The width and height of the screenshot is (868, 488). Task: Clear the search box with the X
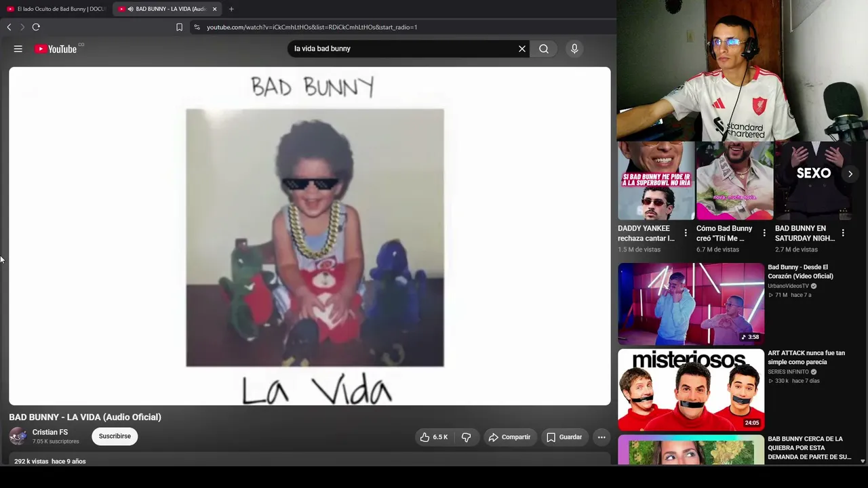click(x=522, y=49)
